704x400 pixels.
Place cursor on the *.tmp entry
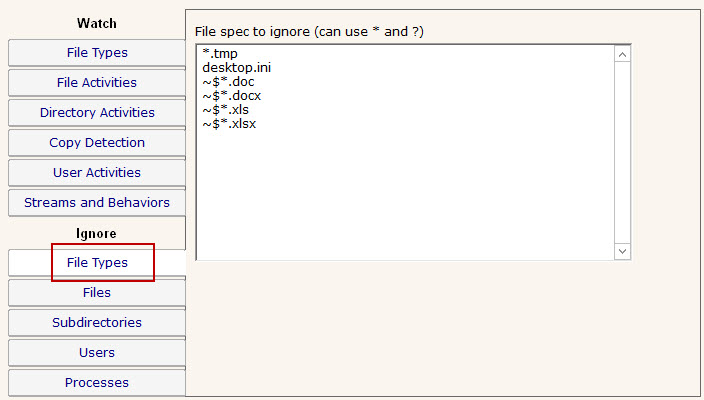pos(220,54)
